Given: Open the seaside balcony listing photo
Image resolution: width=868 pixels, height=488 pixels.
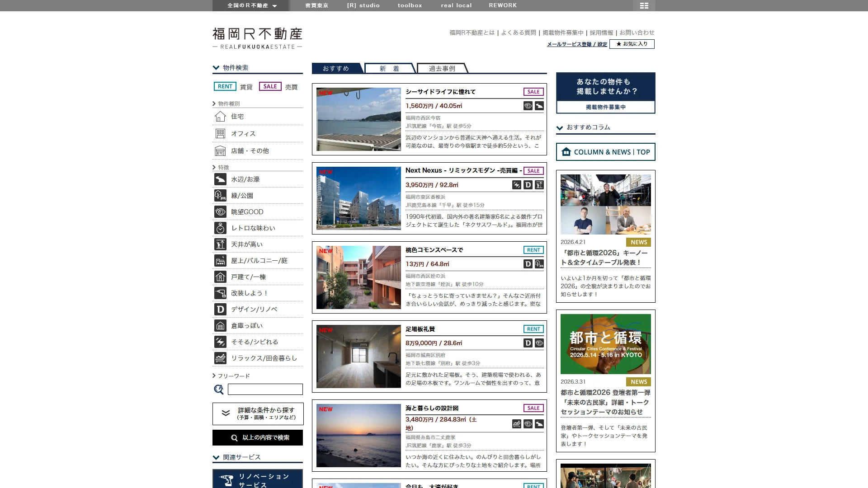Looking at the screenshot, I should (359, 119).
